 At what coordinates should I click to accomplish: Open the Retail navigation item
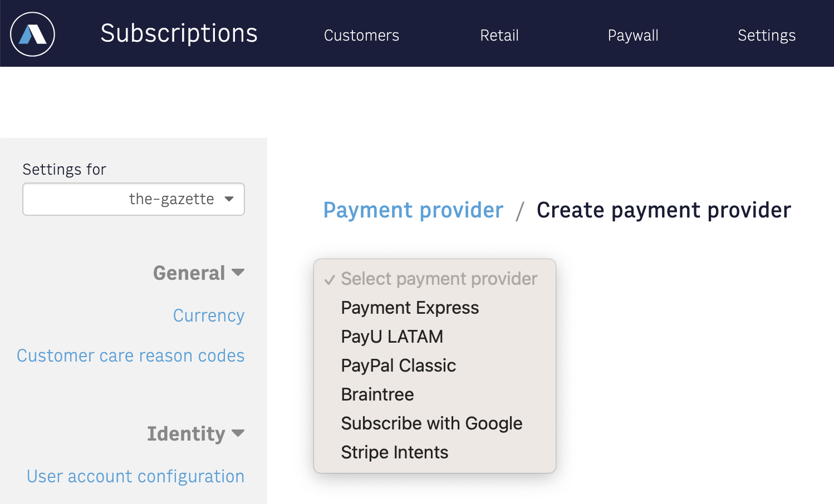point(499,36)
